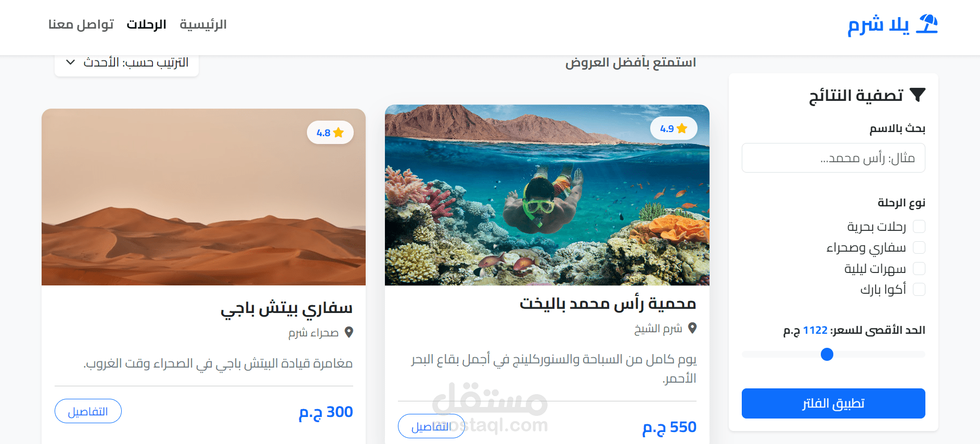Open the الترتيب حسب sort dropdown
The height and width of the screenshot is (444, 980).
[x=126, y=63]
